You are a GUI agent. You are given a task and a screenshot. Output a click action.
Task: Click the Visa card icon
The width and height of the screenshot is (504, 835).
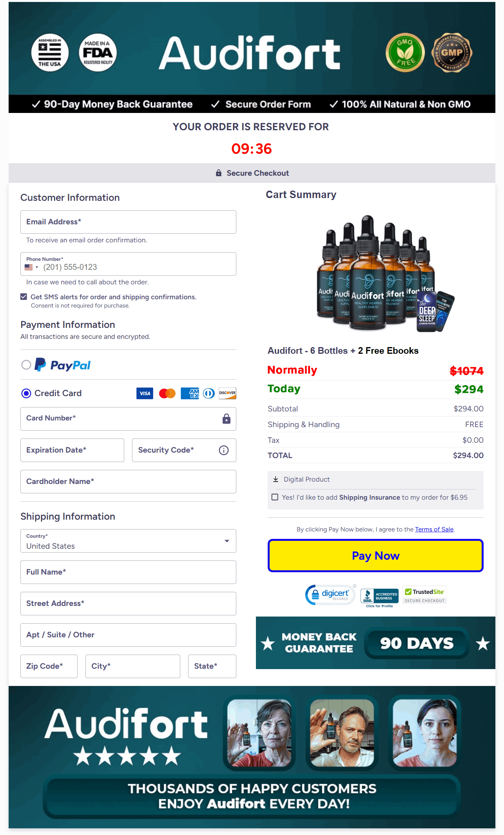145,393
